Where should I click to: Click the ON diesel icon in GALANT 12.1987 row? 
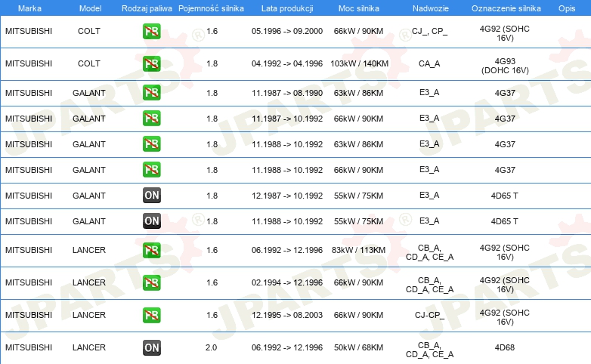[151, 195]
